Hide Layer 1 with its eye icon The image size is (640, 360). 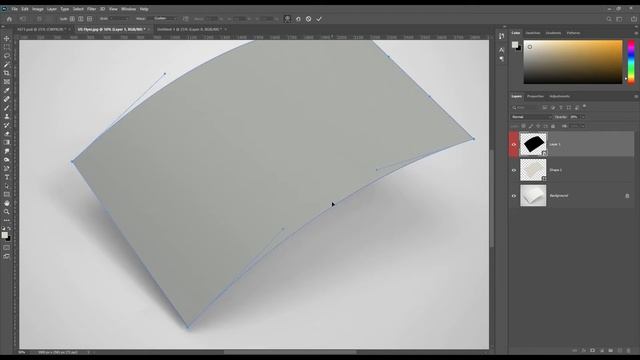tap(514, 144)
